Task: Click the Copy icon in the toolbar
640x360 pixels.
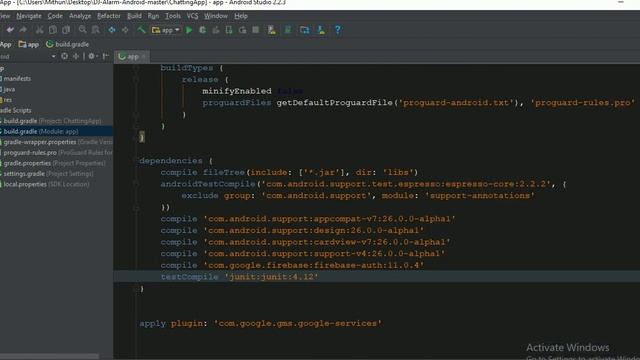Action: click(x=53, y=30)
